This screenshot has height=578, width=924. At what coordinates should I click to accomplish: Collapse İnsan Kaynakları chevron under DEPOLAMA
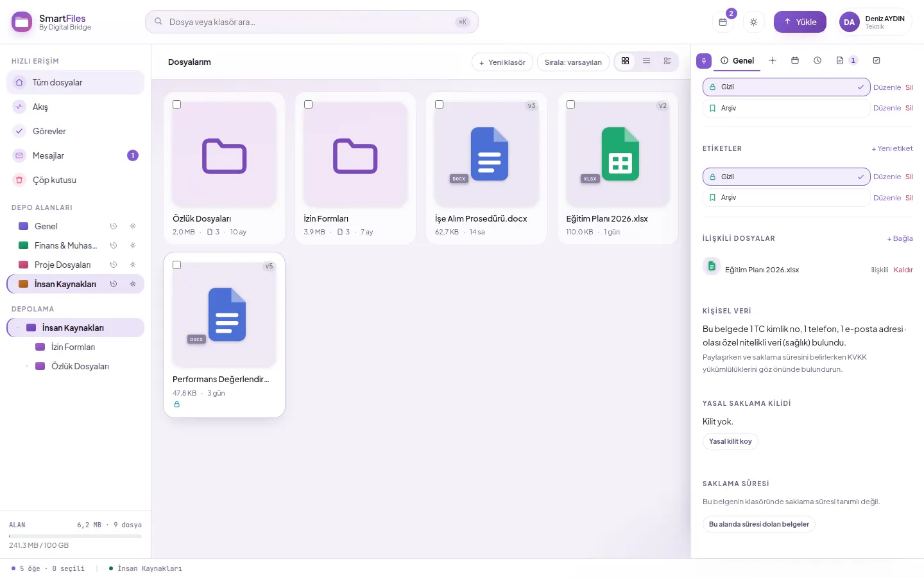pos(17,328)
